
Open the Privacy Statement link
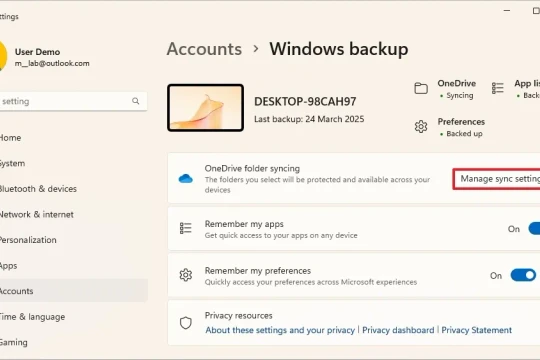pyautogui.click(x=477, y=330)
